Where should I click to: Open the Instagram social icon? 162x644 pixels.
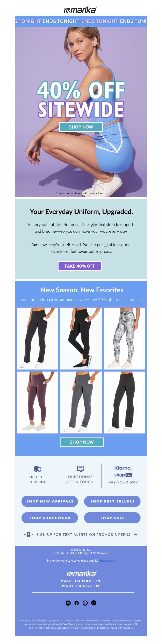tap(68, 603)
